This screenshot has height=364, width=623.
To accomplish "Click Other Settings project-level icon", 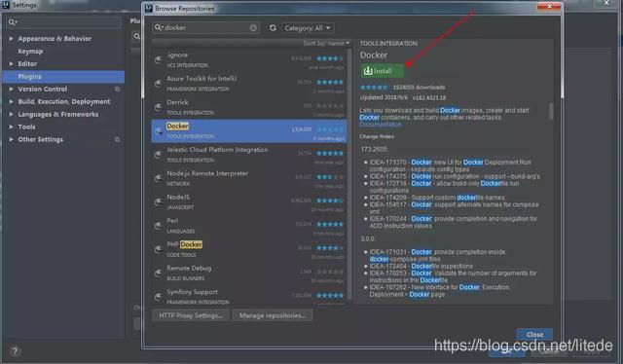I will click(117, 139).
